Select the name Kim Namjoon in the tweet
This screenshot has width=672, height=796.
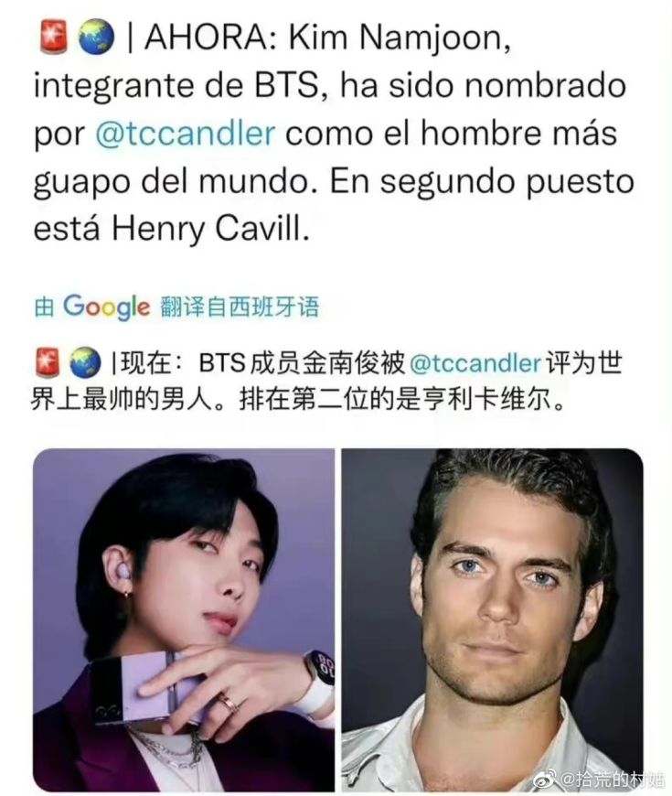[x=396, y=38]
